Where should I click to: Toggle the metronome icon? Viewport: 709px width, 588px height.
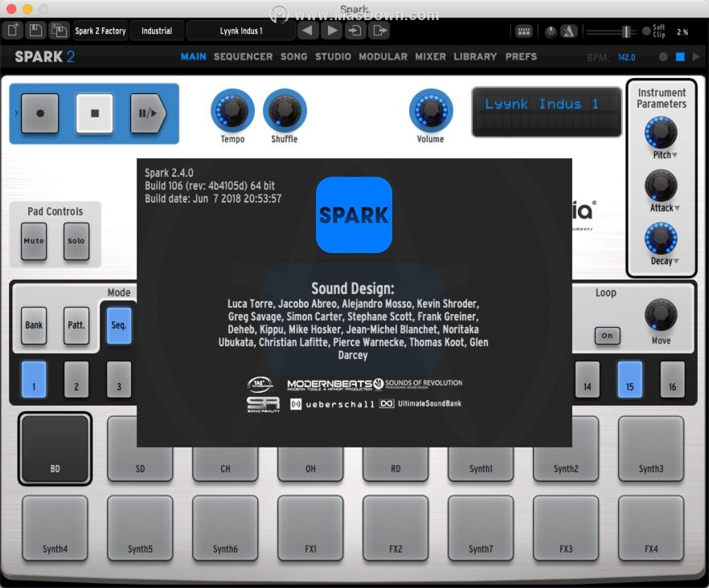[569, 31]
